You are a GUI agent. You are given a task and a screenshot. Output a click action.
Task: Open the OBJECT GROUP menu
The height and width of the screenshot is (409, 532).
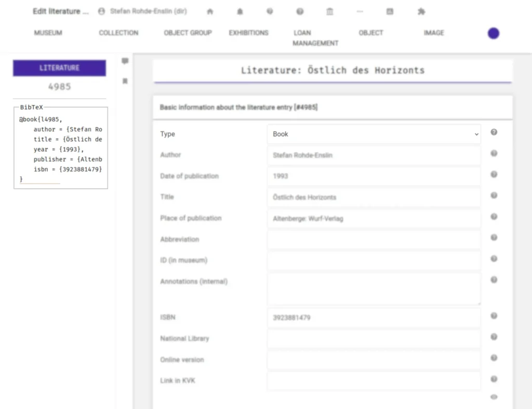pyautogui.click(x=188, y=33)
